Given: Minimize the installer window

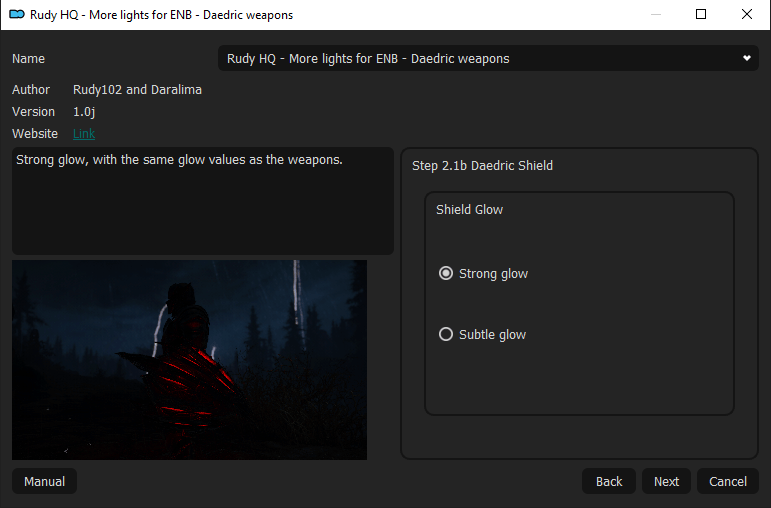Looking at the screenshot, I should click(x=655, y=14).
